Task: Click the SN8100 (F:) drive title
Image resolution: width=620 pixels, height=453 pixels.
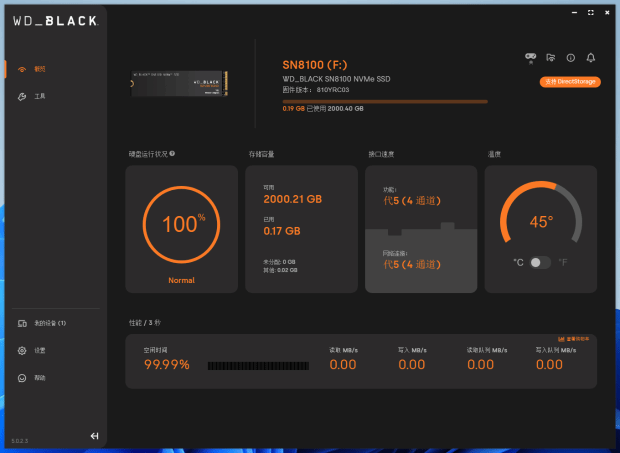Action: tap(315, 65)
